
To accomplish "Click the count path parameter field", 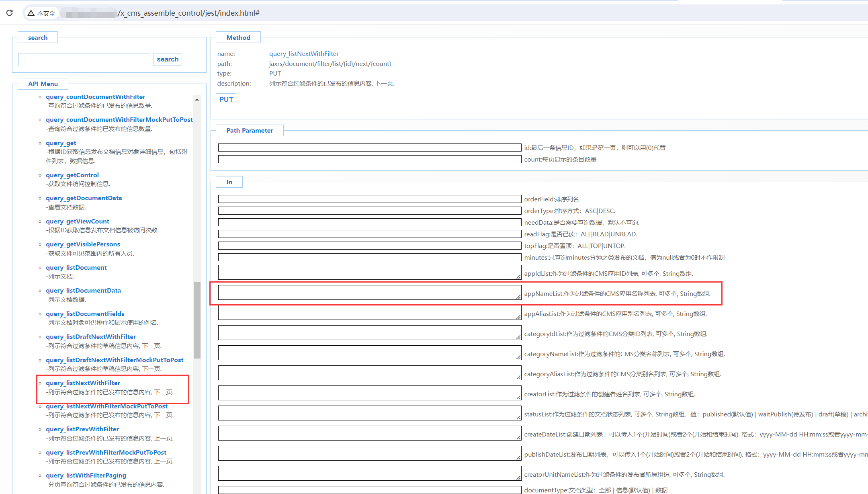I will (369, 159).
